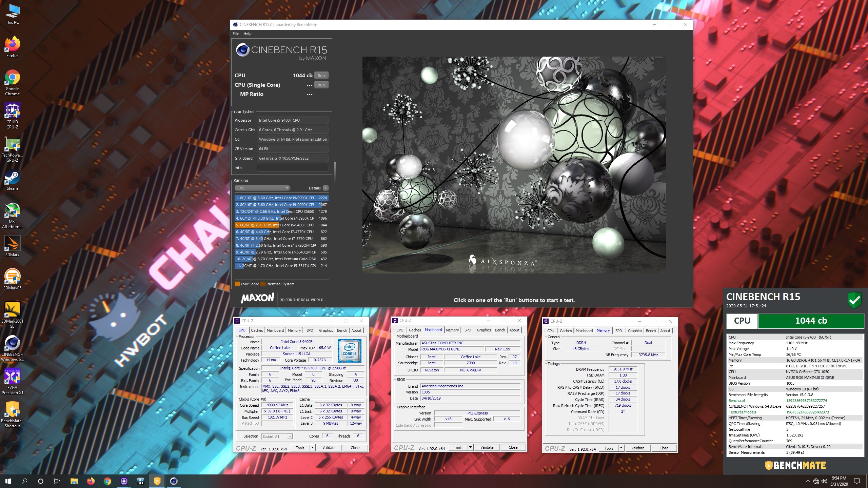Open Tools dropdown arrow in Mainboard CPU-Z window
This screenshot has height=488, width=868.
(470, 447)
